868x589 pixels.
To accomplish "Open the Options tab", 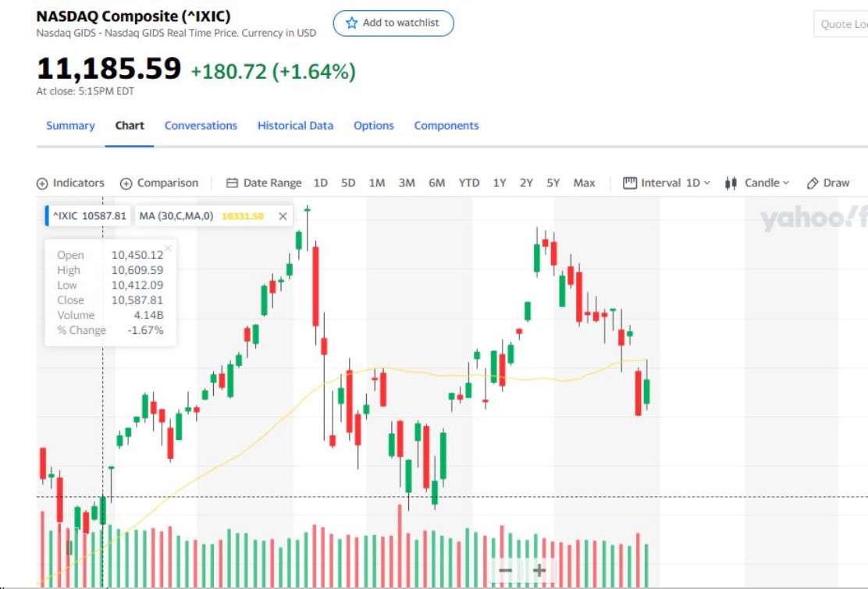I will [x=374, y=126].
